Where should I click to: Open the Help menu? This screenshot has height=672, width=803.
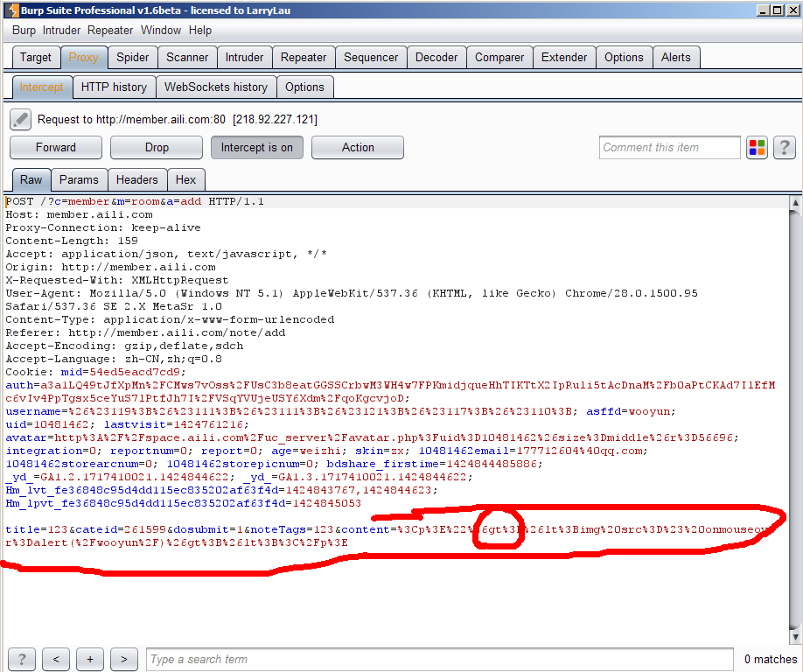click(x=199, y=31)
